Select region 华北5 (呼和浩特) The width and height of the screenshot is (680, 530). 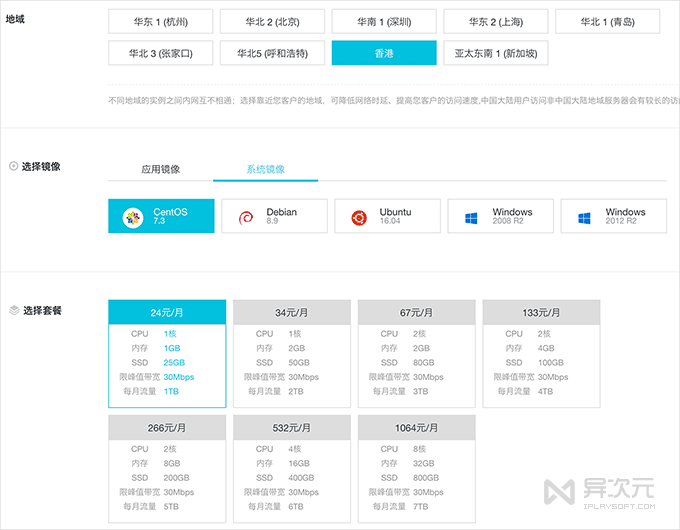click(x=272, y=53)
